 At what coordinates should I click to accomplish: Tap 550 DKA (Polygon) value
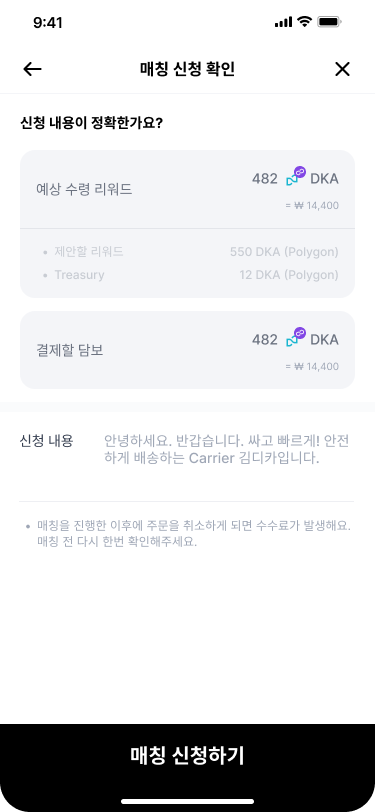coord(284,252)
